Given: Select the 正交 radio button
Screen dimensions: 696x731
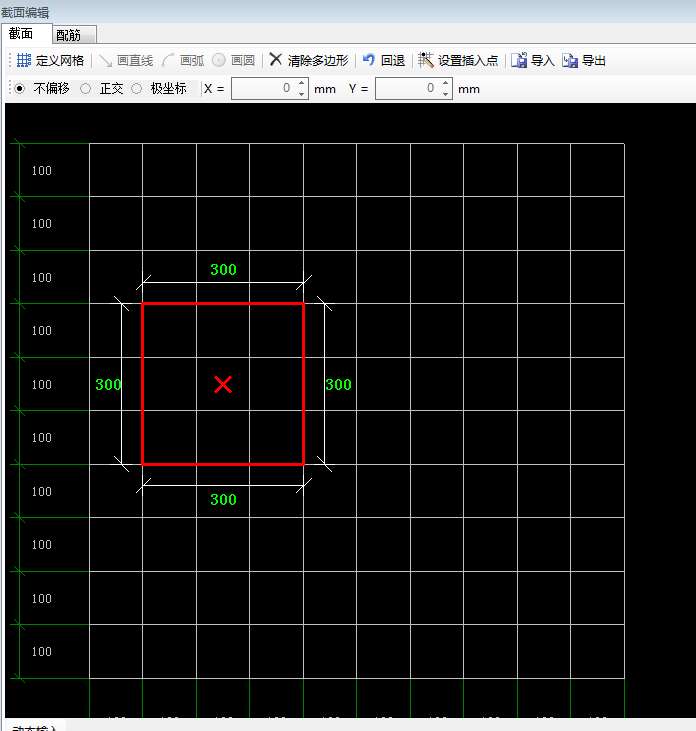Looking at the screenshot, I should coord(86,88).
